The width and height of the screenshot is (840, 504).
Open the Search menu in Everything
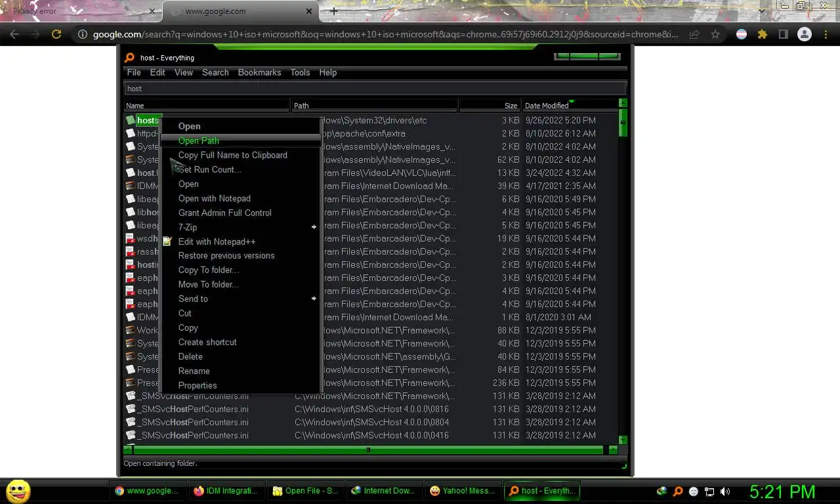pos(215,72)
